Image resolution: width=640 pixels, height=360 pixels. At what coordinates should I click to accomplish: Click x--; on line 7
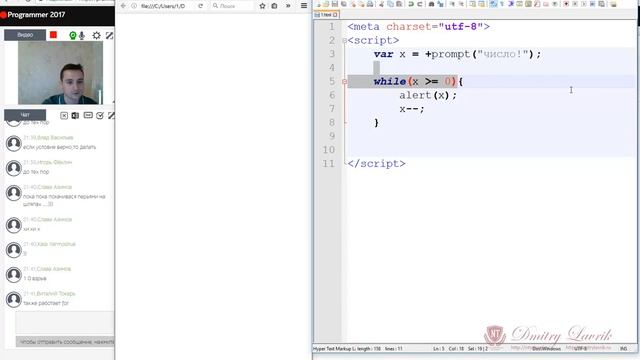click(412, 109)
